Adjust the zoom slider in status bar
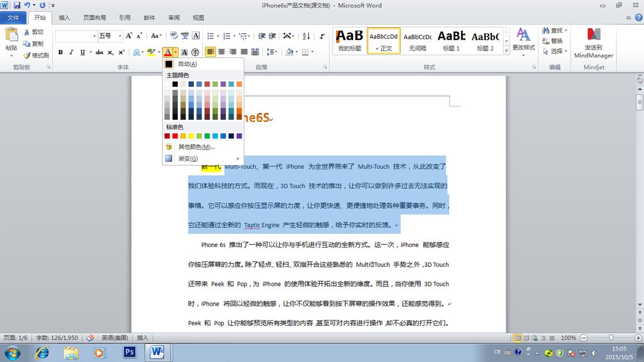Image resolution: width=644 pixels, height=362 pixels. (x=611, y=338)
